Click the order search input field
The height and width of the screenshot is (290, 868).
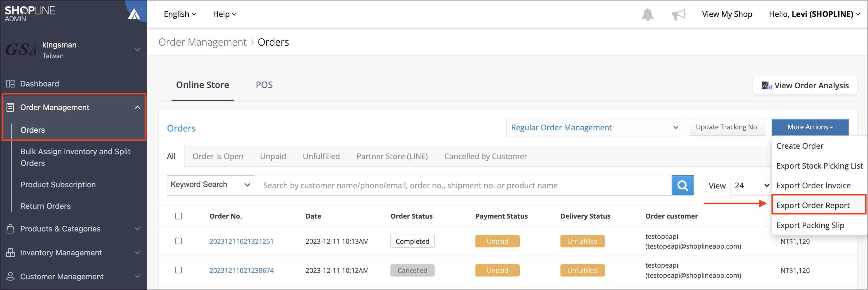[463, 185]
